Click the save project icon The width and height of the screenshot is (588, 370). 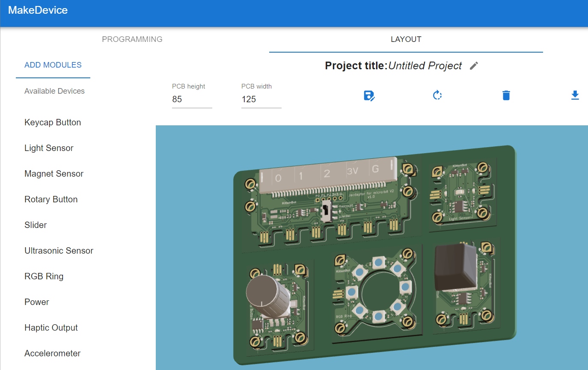[x=369, y=95]
